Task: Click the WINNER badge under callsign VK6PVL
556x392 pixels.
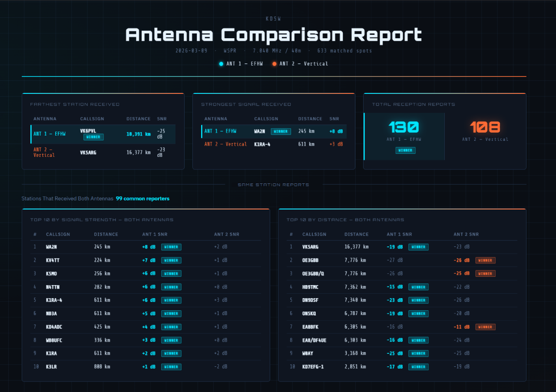Action: point(94,137)
